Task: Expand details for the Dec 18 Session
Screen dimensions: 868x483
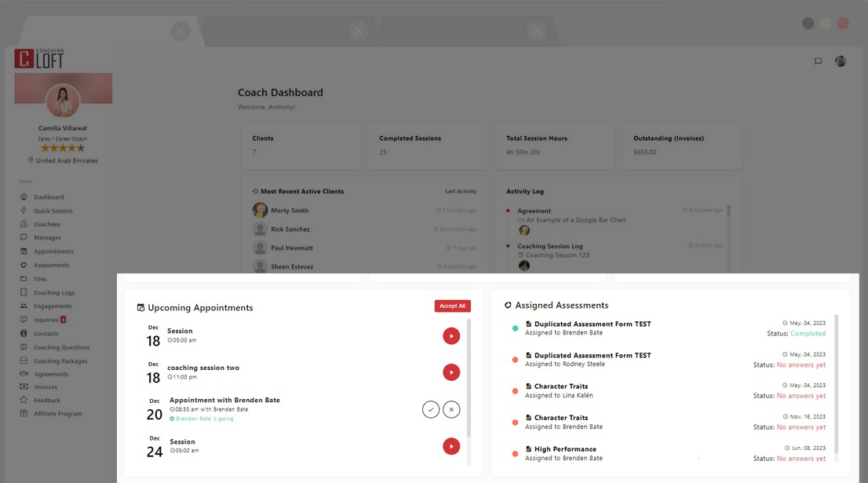Action: pyautogui.click(x=451, y=335)
